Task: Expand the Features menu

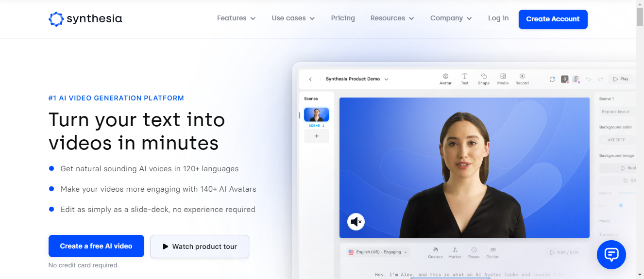Action: 236,18
